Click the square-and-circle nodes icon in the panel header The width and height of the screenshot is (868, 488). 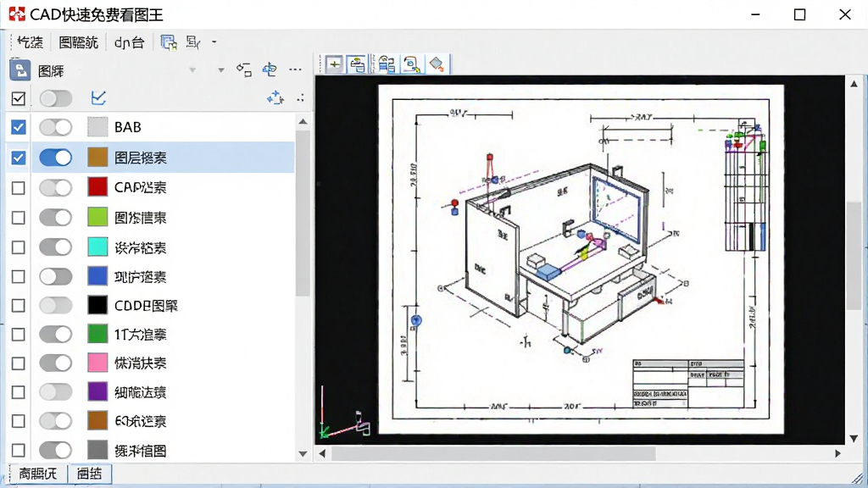coord(243,69)
